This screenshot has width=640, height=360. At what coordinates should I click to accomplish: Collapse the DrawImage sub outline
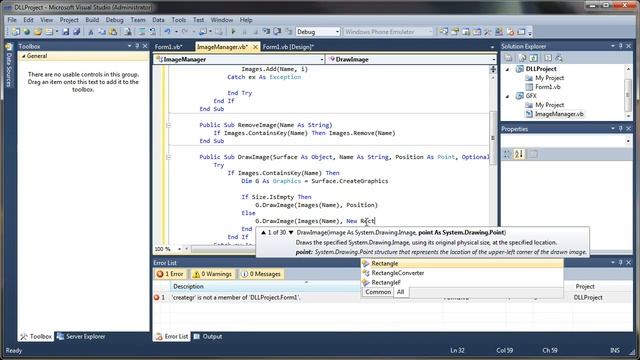click(168, 157)
